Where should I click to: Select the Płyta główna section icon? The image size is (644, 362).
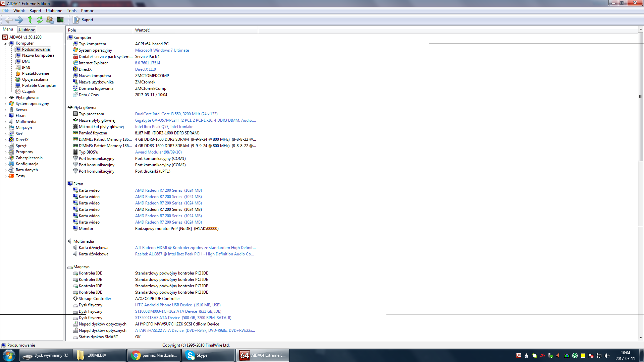[70, 107]
